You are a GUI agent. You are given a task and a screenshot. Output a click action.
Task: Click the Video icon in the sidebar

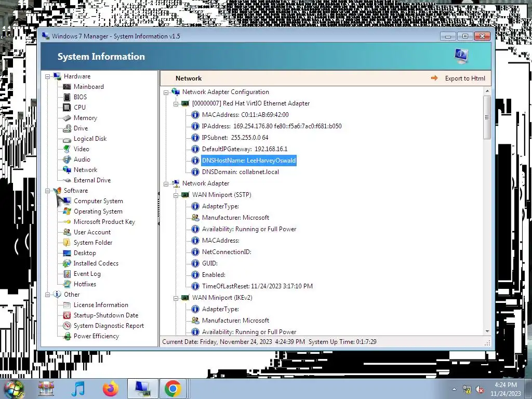[x=67, y=149]
